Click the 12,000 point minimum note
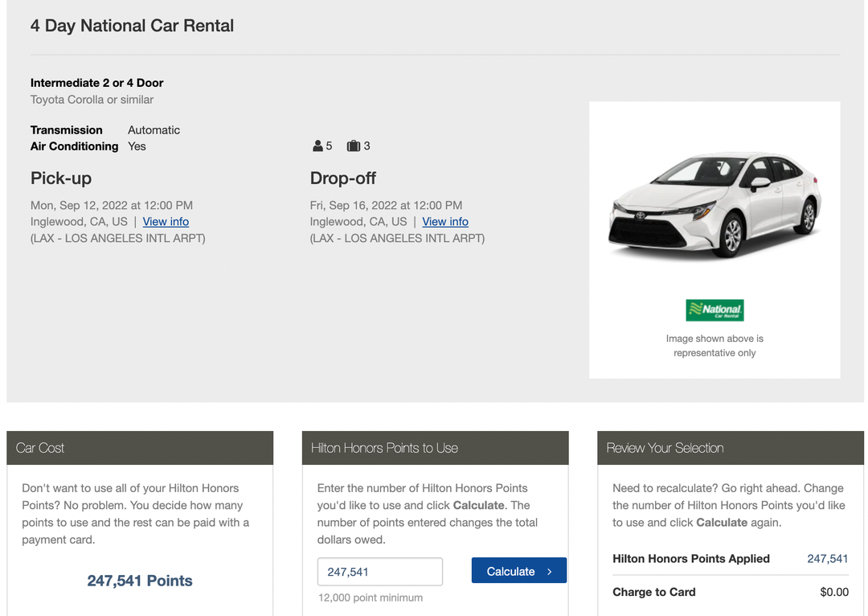Screen dimensions: 868x616 (370, 598)
